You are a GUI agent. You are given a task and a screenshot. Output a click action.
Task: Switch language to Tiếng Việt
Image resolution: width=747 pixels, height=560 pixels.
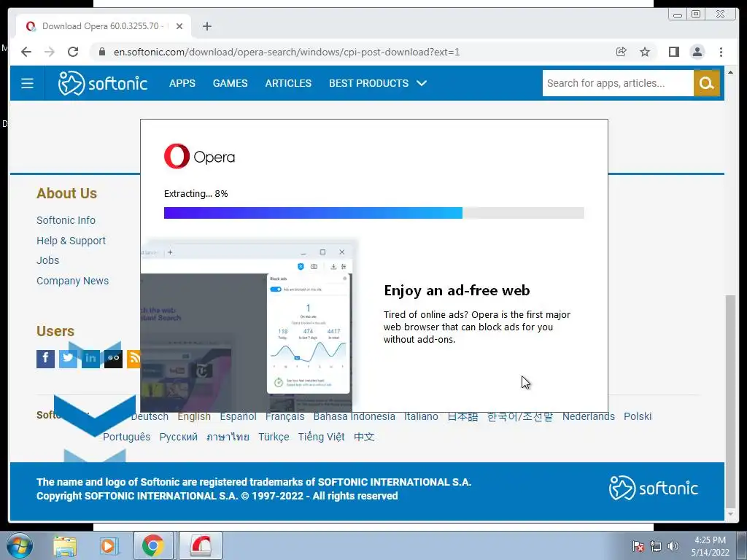coord(321,437)
